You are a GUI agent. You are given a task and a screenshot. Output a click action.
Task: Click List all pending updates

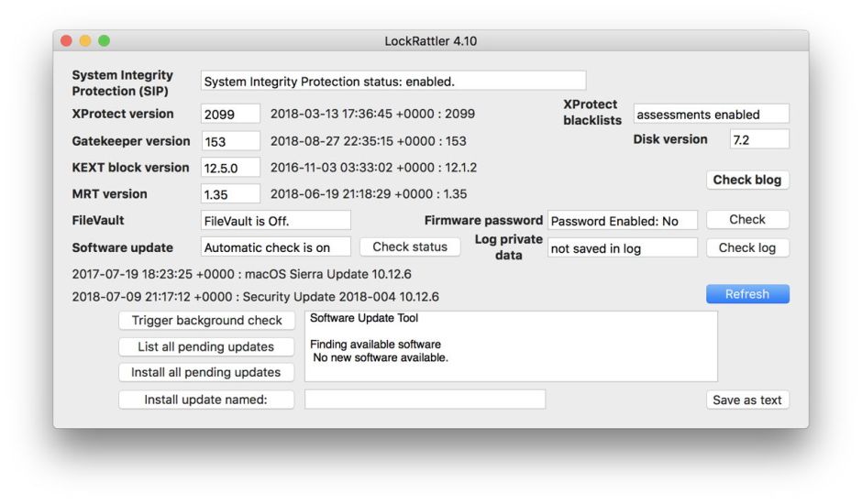click(206, 346)
